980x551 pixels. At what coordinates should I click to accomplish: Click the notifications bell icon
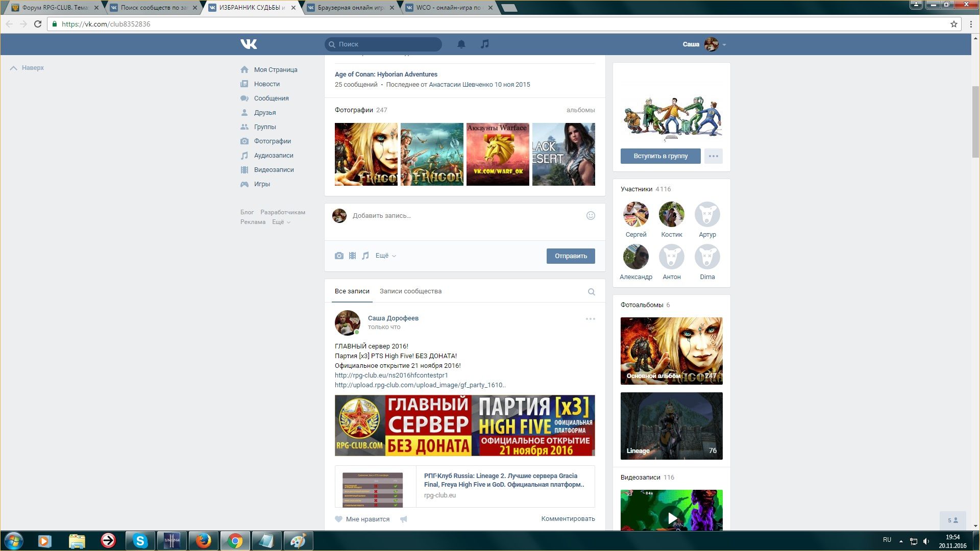461,44
